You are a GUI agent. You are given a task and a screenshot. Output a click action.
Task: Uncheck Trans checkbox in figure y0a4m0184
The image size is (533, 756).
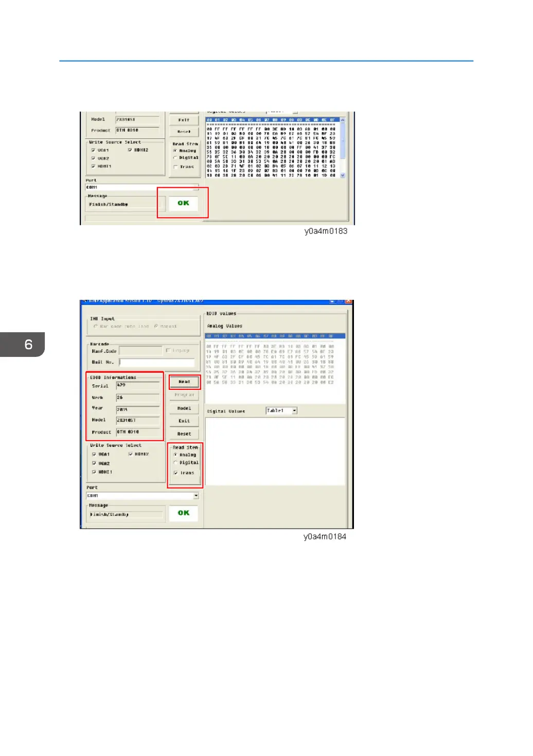click(175, 473)
